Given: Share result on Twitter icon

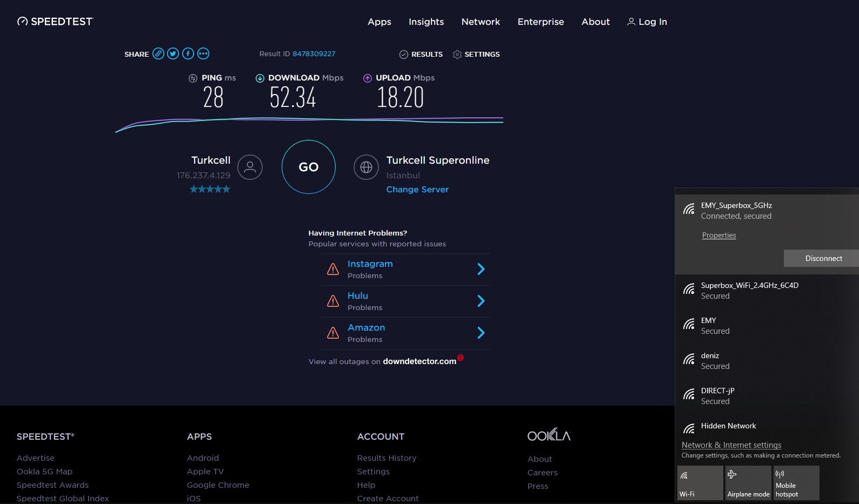Looking at the screenshot, I should tap(173, 53).
